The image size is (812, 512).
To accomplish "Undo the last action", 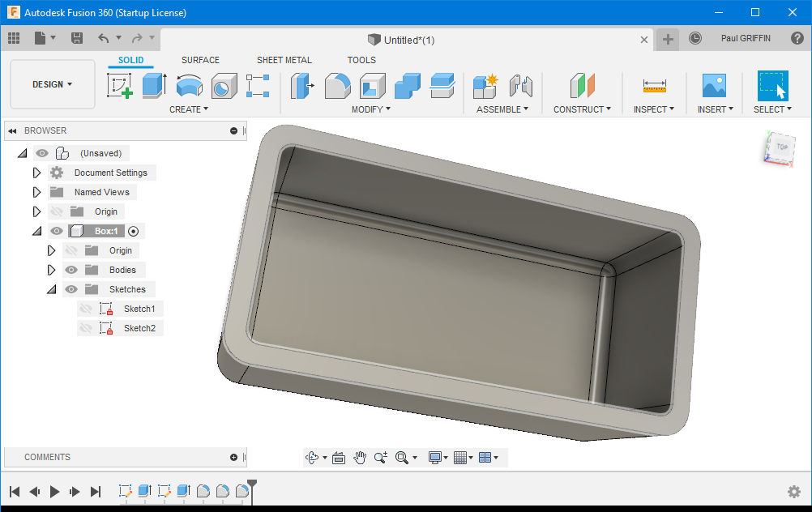I will point(104,38).
